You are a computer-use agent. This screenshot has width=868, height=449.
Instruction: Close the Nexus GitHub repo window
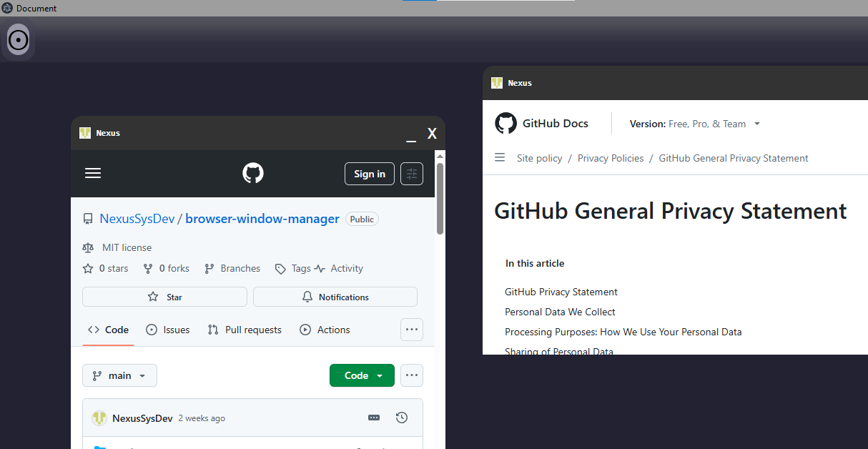(x=432, y=134)
